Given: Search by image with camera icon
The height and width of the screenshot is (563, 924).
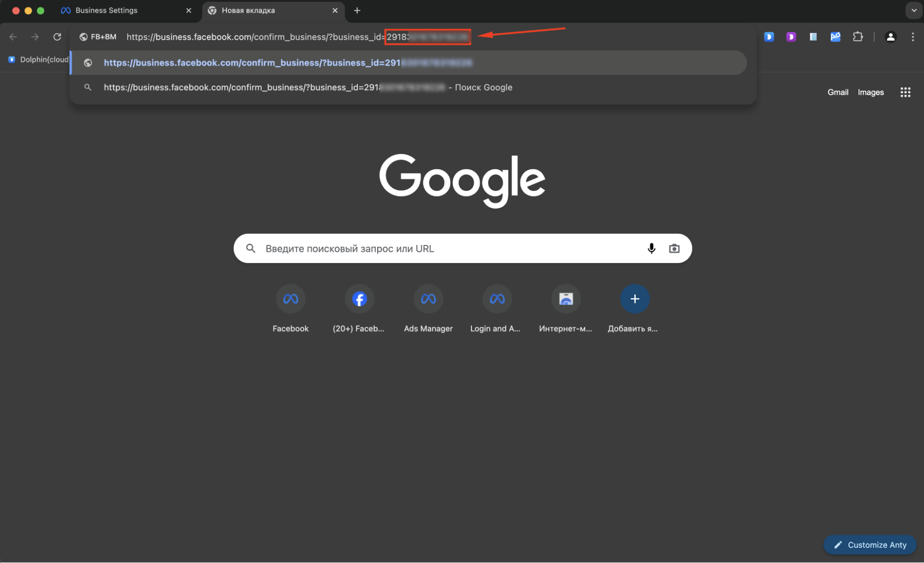Looking at the screenshot, I should [x=674, y=249].
